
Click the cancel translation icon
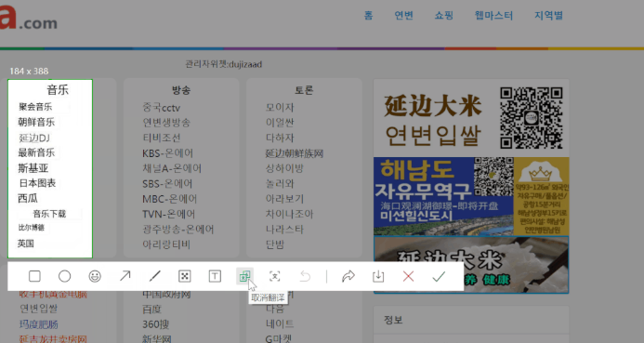[244, 276]
